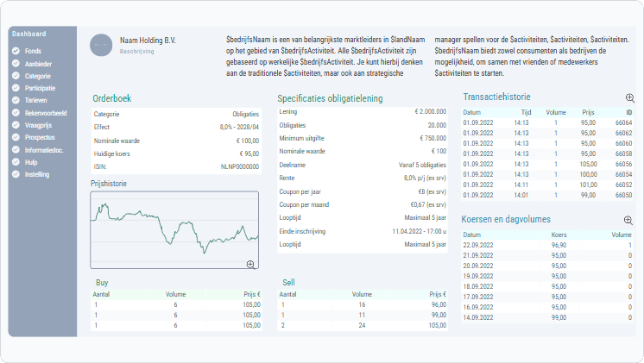Open Prospectus in the sidebar

point(40,137)
